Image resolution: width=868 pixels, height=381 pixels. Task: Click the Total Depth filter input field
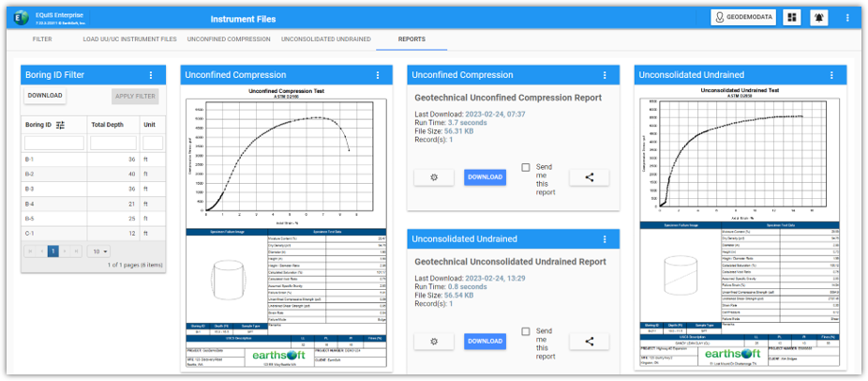(113, 143)
